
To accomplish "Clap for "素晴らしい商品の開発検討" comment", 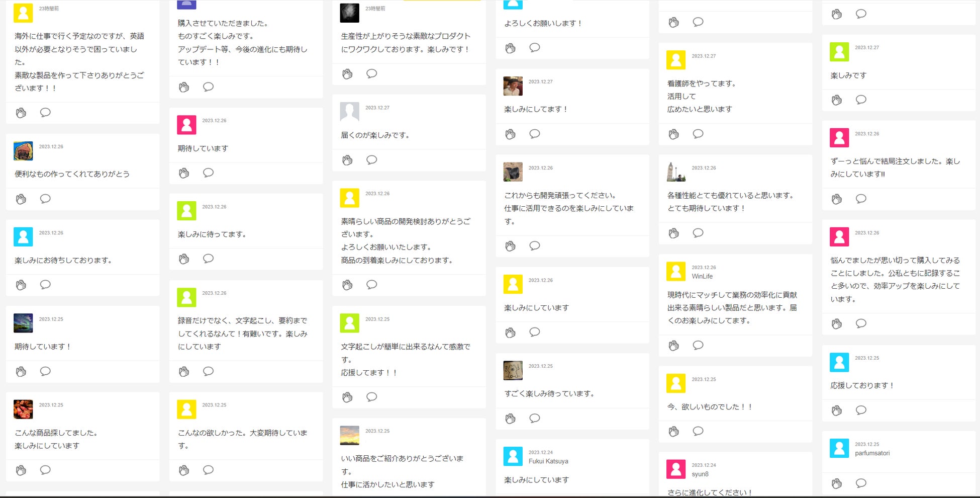I will click(x=347, y=285).
